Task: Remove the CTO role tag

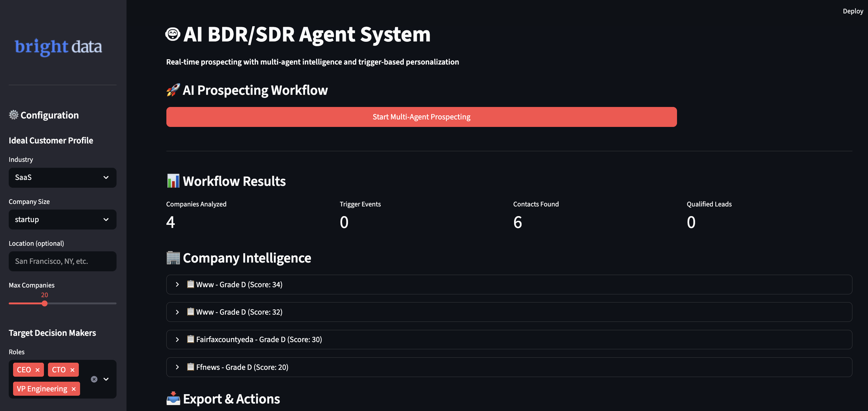Action: coord(72,370)
